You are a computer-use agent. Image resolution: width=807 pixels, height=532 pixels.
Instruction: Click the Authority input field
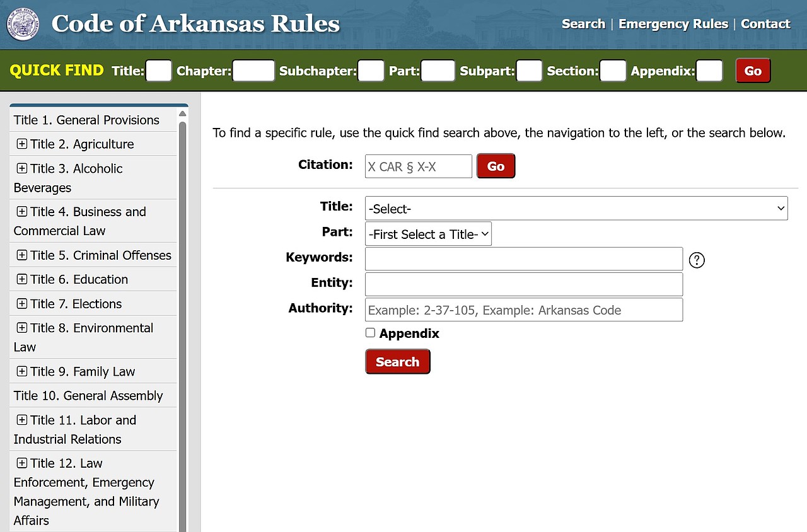[523, 309]
